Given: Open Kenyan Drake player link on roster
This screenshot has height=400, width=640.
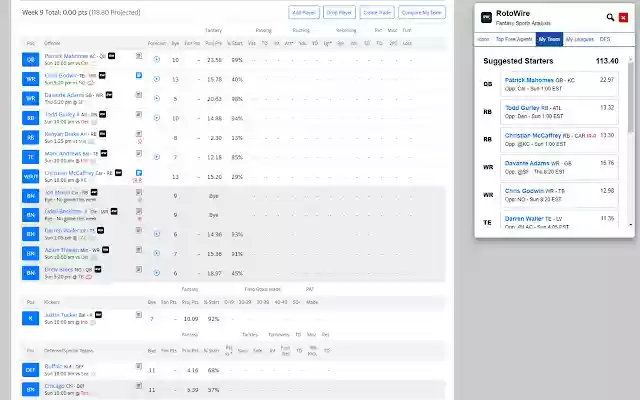Looking at the screenshot, I should 62,134.
